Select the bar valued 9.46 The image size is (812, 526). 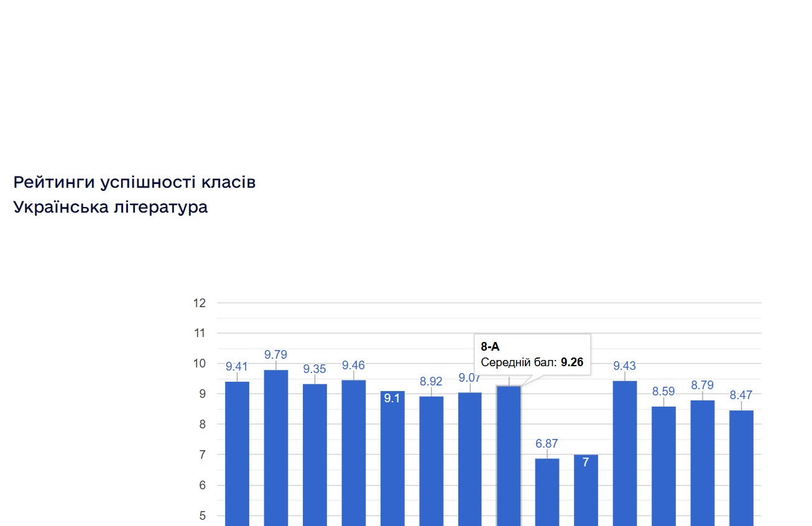(x=354, y=453)
